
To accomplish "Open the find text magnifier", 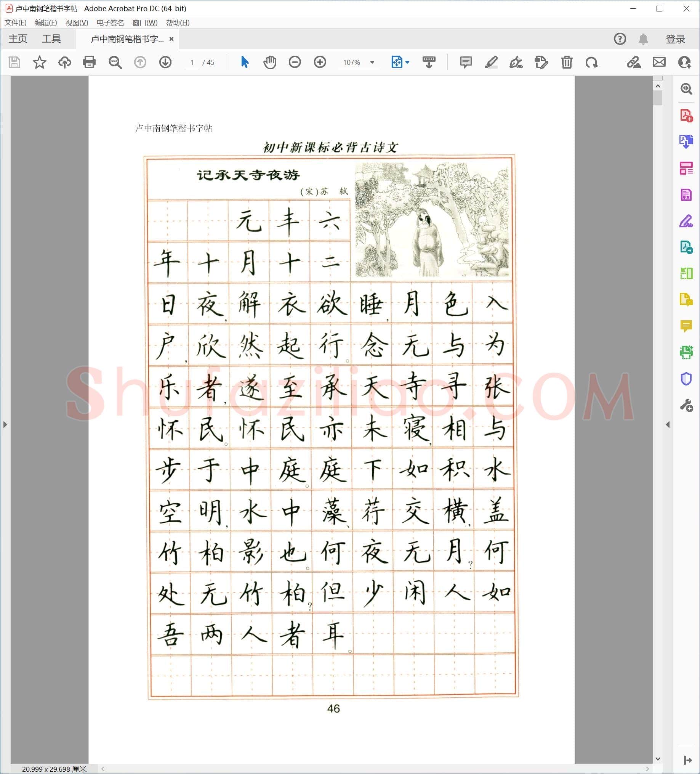I will pyautogui.click(x=115, y=62).
